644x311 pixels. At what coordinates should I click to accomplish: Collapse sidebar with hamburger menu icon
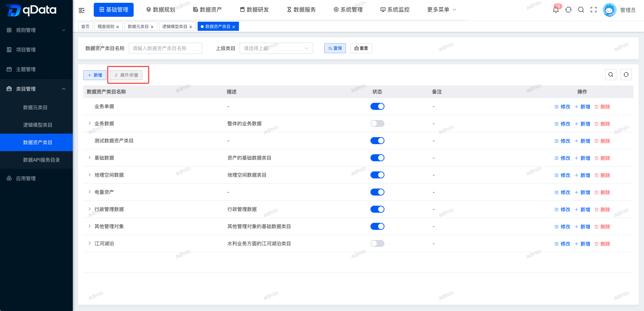click(x=82, y=10)
